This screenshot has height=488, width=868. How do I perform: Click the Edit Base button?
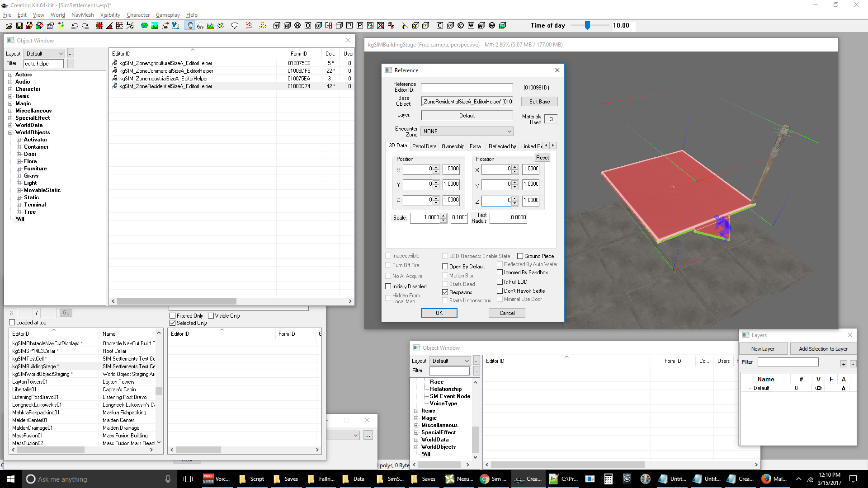539,102
